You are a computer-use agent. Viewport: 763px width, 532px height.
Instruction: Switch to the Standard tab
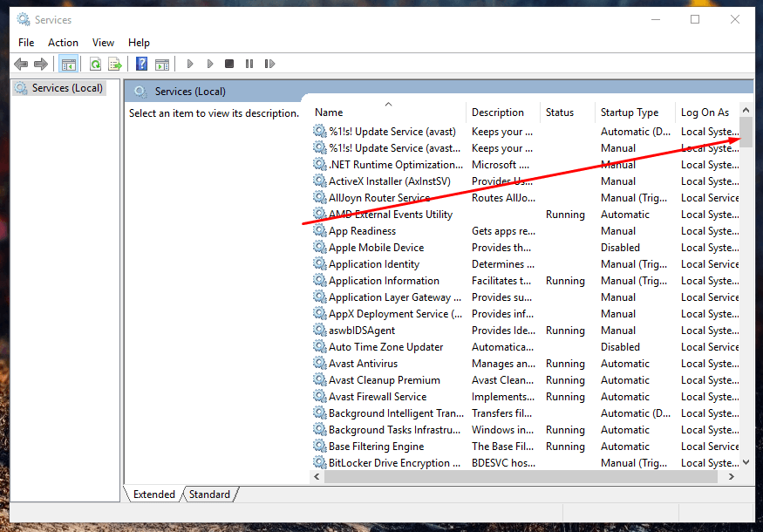click(210, 494)
